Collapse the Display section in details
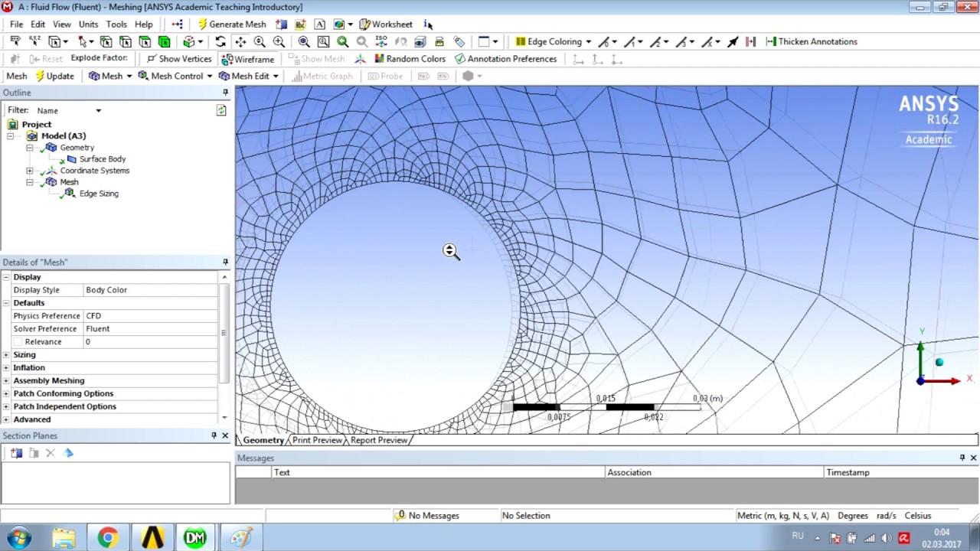Image resolution: width=980 pixels, height=551 pixels. (6, 277)
